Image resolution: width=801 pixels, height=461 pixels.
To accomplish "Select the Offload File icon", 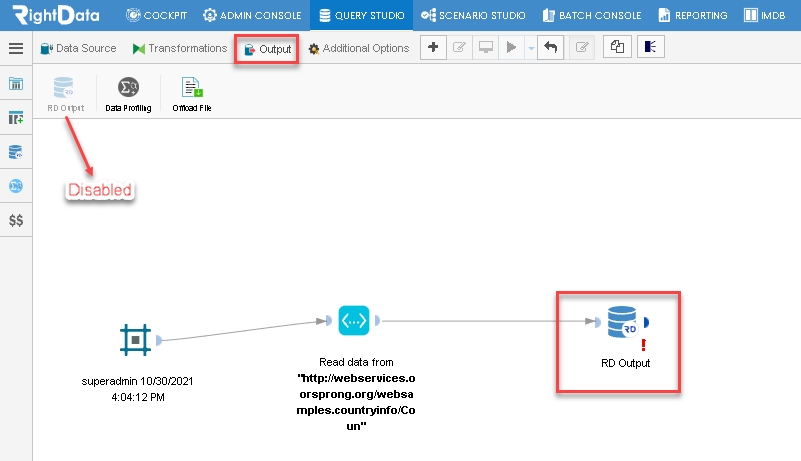I will pos(192,87).
